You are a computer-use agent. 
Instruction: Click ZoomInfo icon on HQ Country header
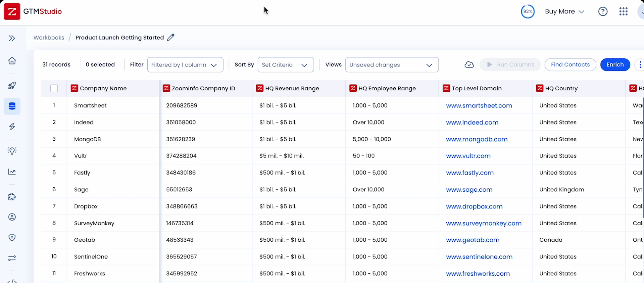click(x=540, y=88)
